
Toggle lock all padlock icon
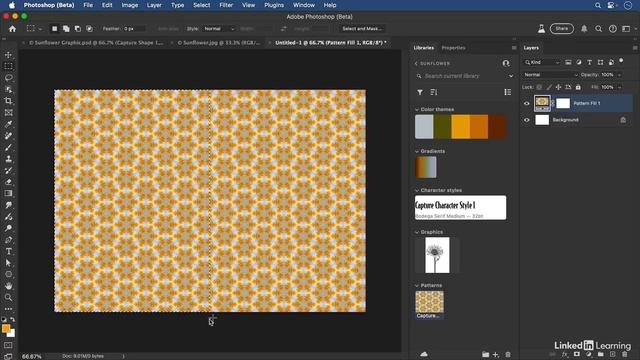pyautogui.click(x=578, y=87)
